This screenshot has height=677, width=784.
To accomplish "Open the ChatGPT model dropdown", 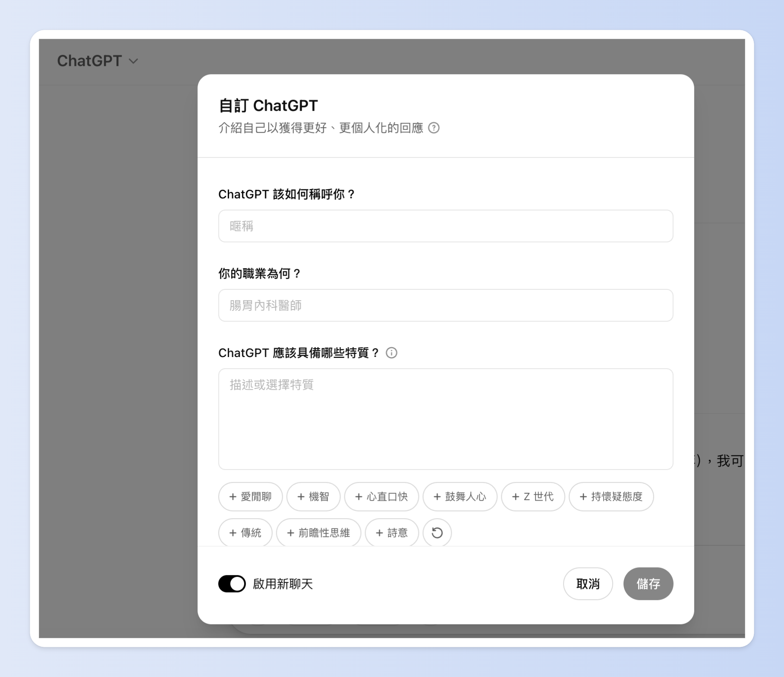I will [x=98, y=61].
